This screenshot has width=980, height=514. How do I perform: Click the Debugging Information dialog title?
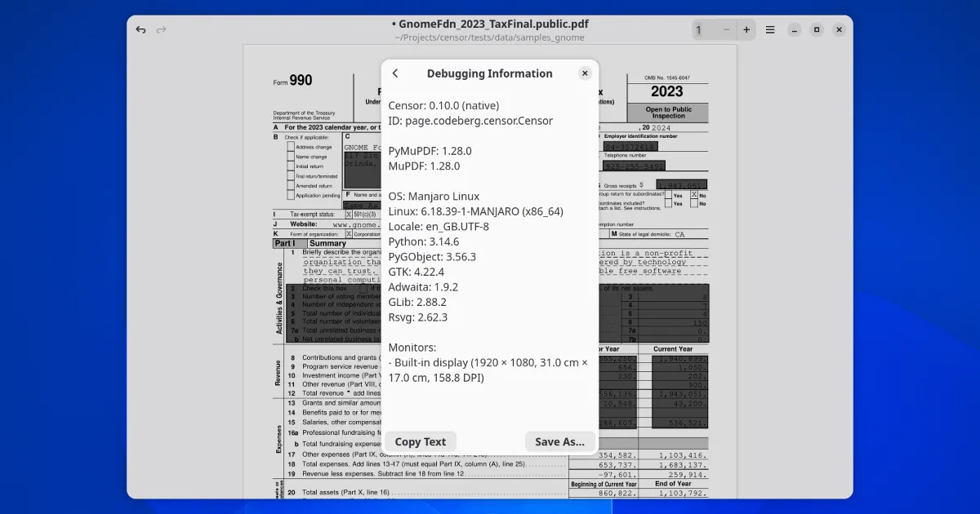tap(489, 73)
